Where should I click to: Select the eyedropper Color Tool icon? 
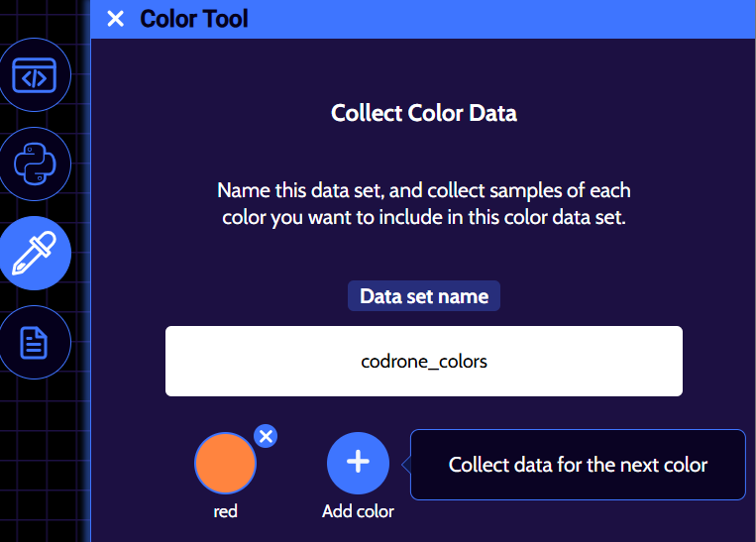(x=35, y=254)
